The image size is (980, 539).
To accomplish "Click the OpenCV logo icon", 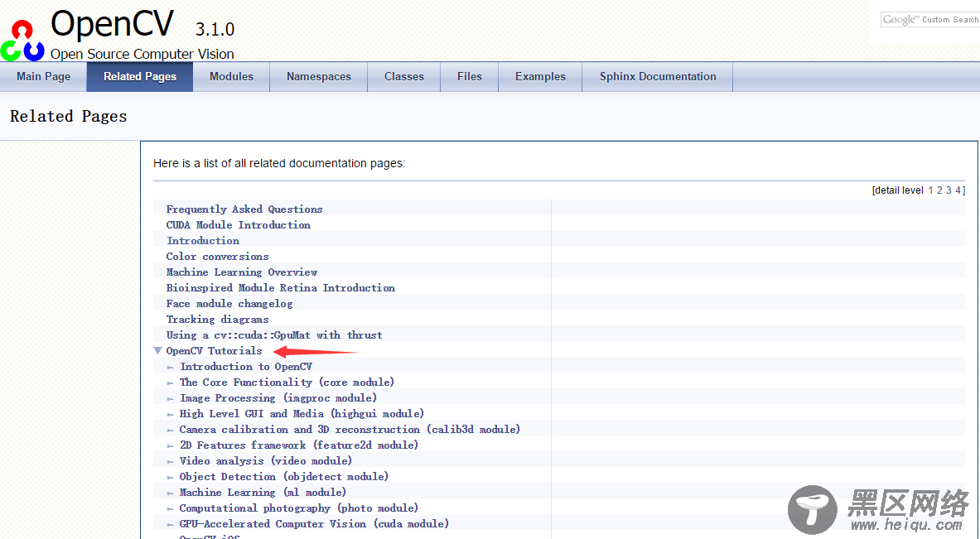I will [22, 41].
